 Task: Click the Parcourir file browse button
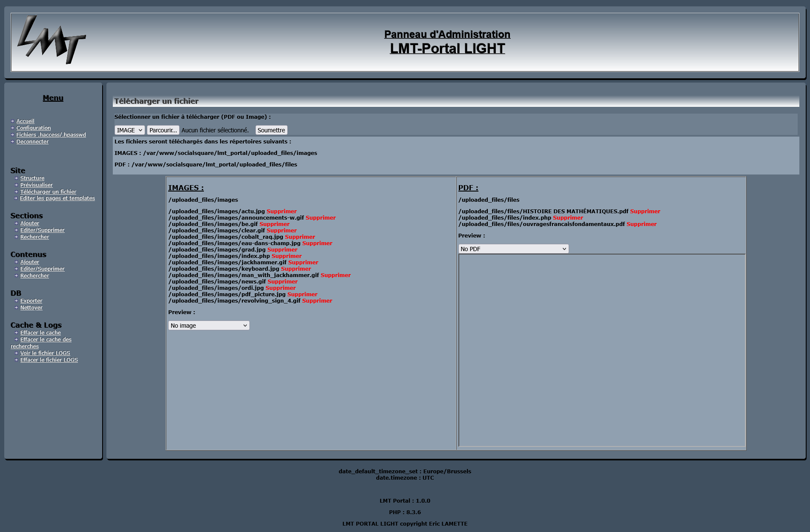[163, 130]
